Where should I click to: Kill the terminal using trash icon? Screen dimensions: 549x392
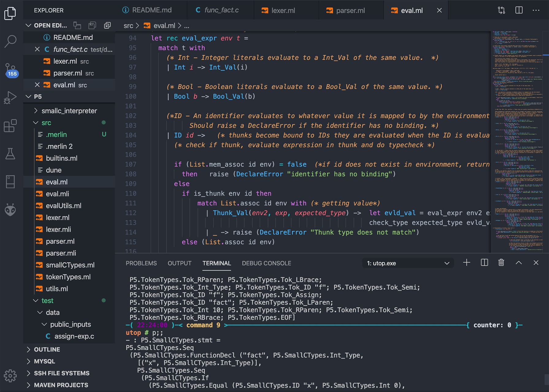pos(501,262)
